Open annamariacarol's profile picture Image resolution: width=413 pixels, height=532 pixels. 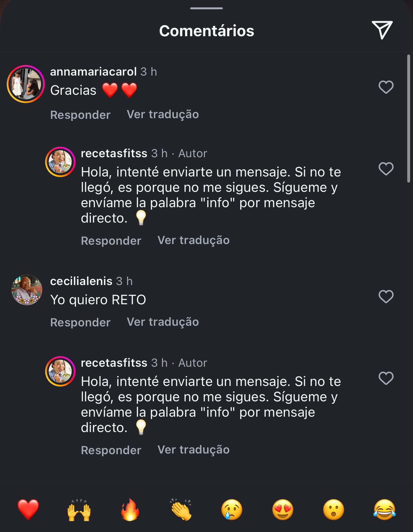26,84
